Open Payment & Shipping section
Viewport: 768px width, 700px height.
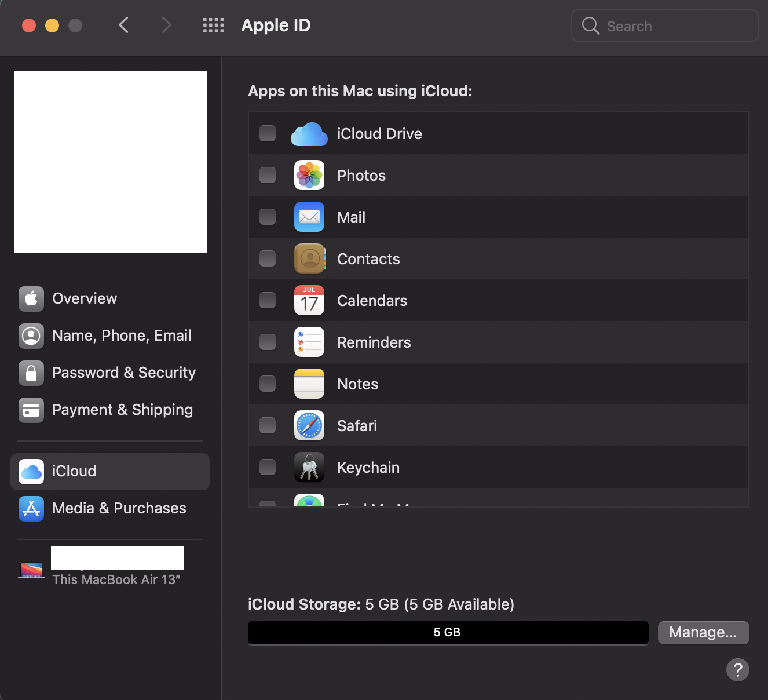pyautogui.click(x=110, y=410)
